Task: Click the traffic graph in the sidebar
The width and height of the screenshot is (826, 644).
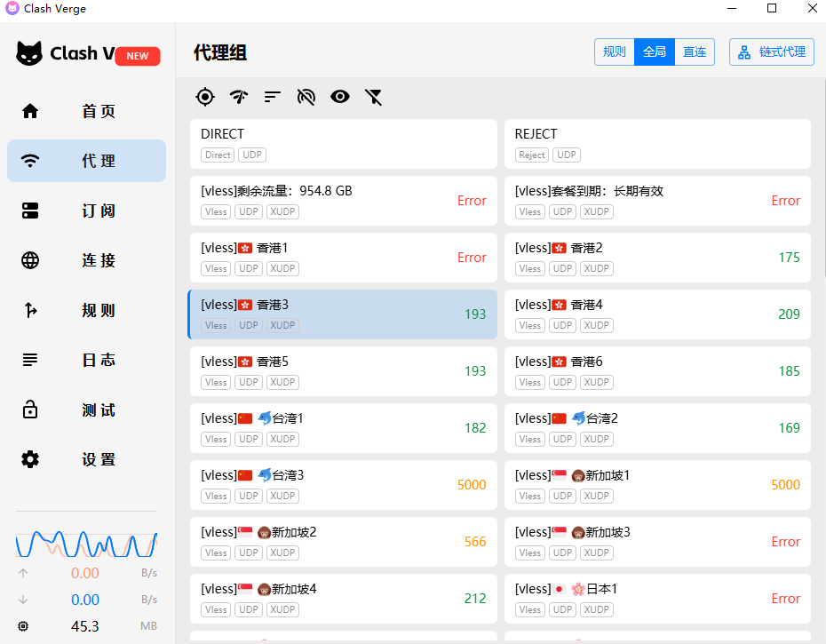Action: tap(86, 543)
